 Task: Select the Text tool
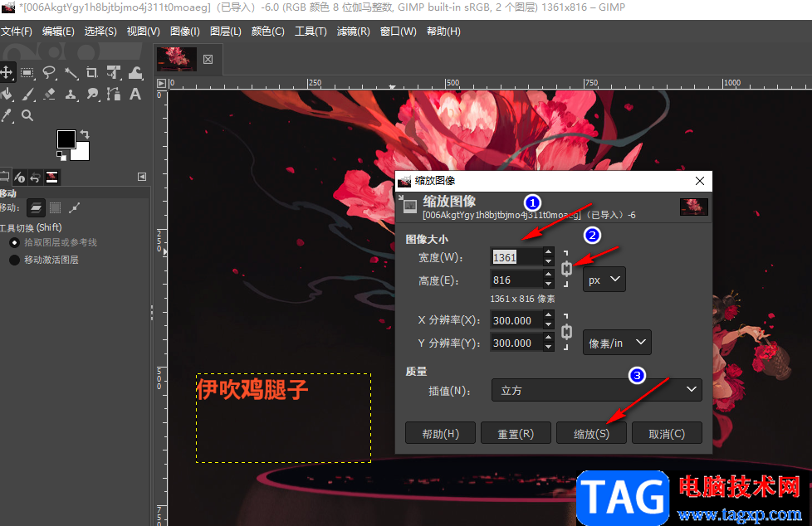[x=135, y=95]
